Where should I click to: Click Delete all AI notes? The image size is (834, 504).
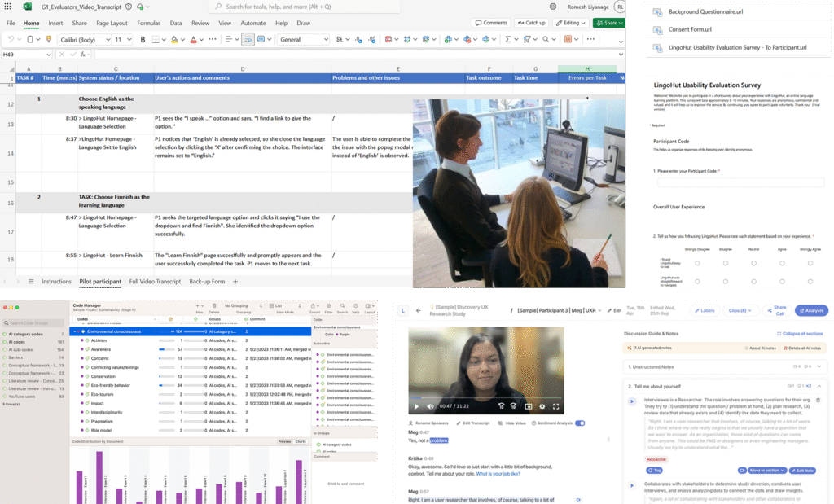click(802, 348)
